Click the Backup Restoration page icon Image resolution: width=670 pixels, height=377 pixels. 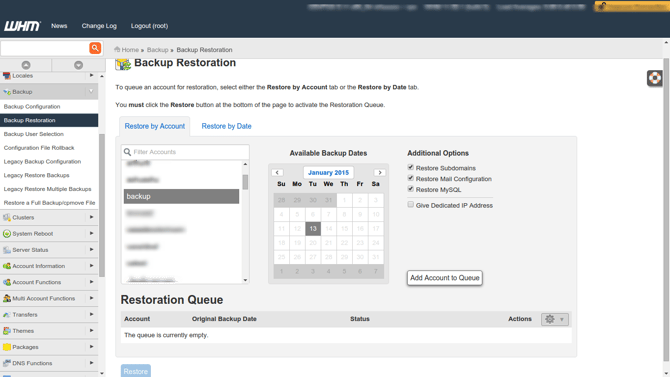point(123,64)
